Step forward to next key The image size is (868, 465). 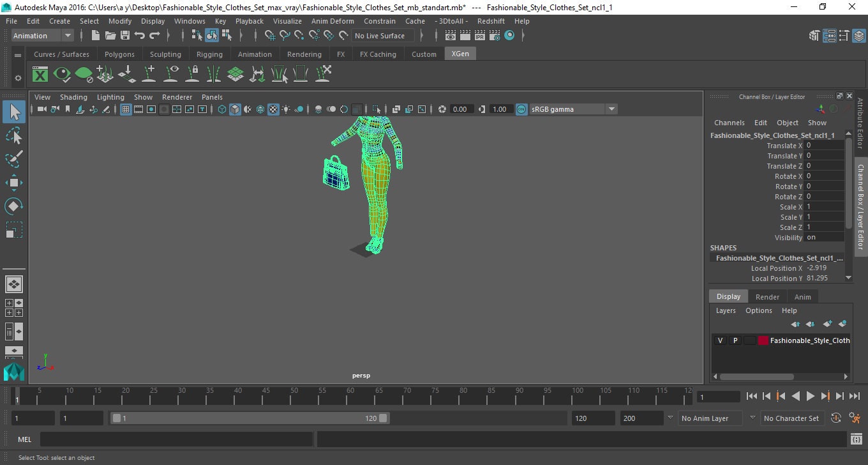(825, 397)
